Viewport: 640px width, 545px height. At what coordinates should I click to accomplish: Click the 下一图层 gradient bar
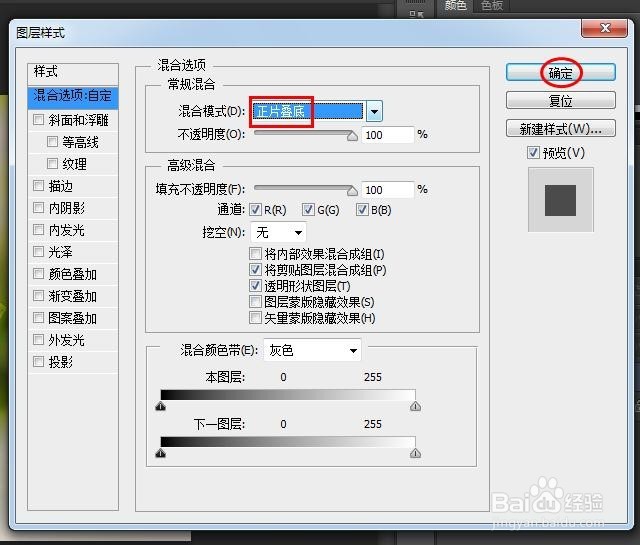pos(288,442)
